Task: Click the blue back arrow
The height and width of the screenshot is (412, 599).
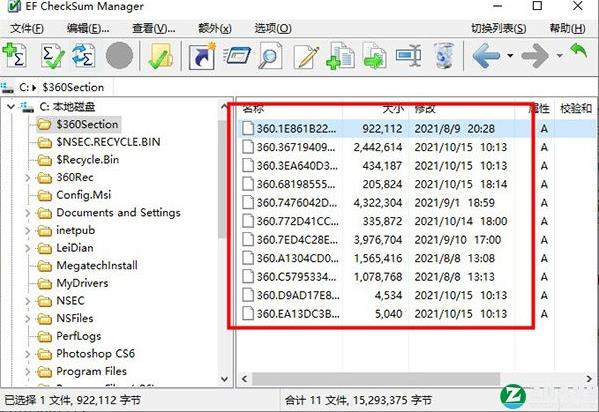Action: (486, 56)
